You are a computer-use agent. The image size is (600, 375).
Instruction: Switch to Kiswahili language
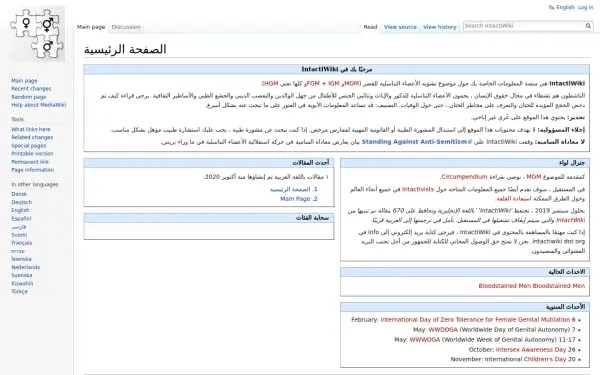(x=22, y=284)
